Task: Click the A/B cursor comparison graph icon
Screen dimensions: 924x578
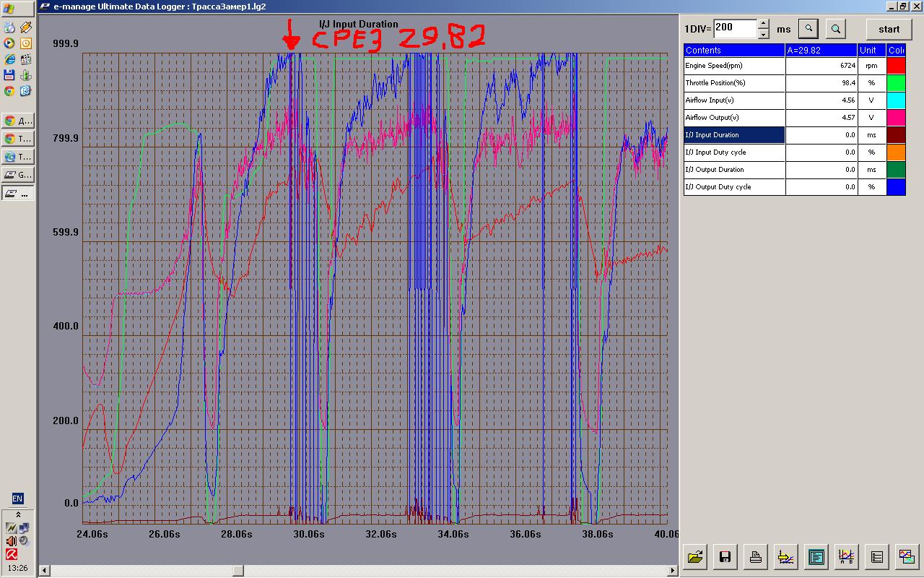Action: pyautogui.click(x=846, y=556)
